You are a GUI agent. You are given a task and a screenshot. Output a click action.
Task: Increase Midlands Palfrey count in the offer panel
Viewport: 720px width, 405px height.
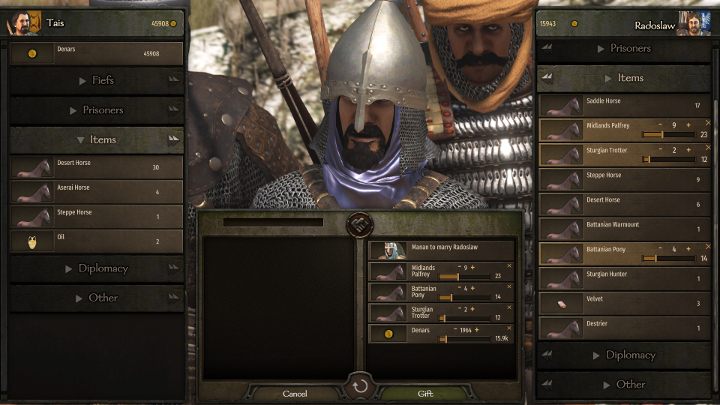(472, 267)
